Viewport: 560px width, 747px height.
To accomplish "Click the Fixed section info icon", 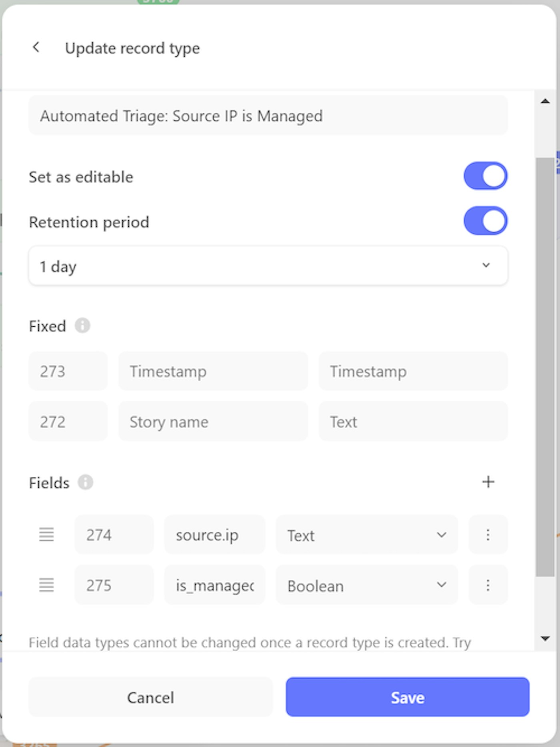I will click(x=83, y=326).
